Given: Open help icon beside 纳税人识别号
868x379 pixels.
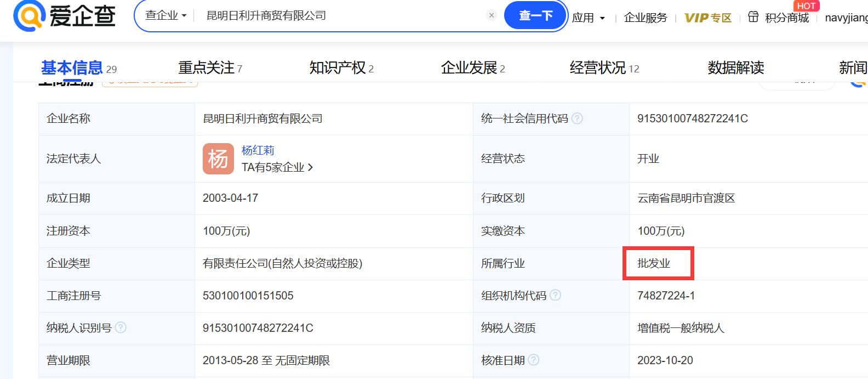Looking at the screenshot, I should [121, 327].
